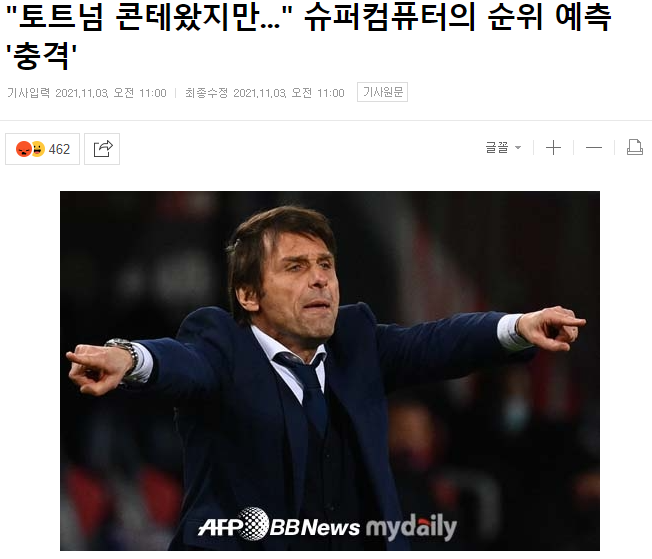Decrease font size with minus icon
This screenshot has height=559, width=652.
pyautogui.click(x=594, y=148)
